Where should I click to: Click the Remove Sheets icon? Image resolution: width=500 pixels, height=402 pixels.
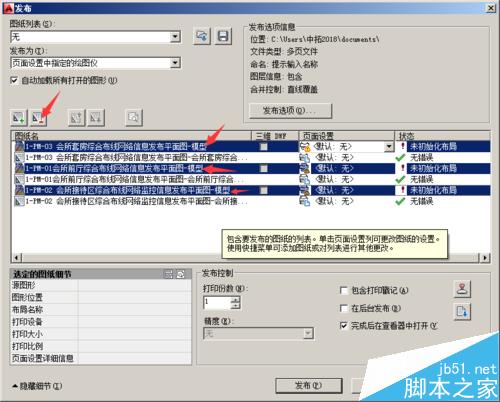pos(38,118)
